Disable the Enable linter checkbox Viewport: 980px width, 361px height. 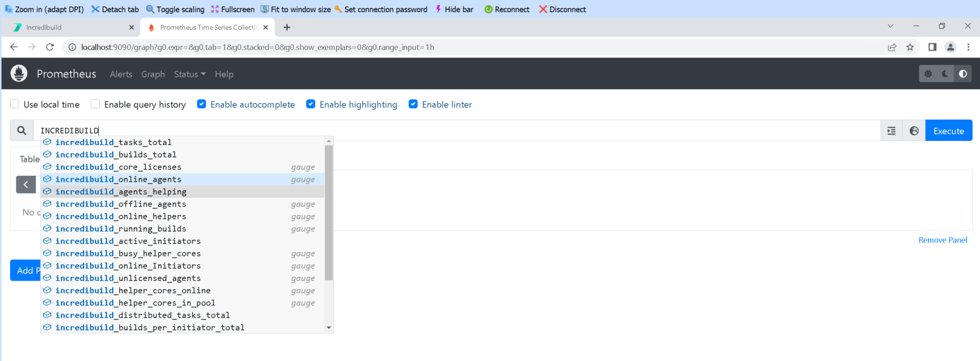pos(413,104)
